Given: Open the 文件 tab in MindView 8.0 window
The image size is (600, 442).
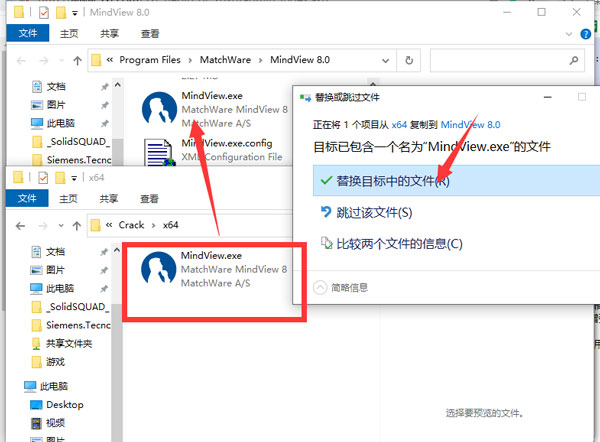Looking at the screenshot, I should pyautogui.click(x=28, y=33).
